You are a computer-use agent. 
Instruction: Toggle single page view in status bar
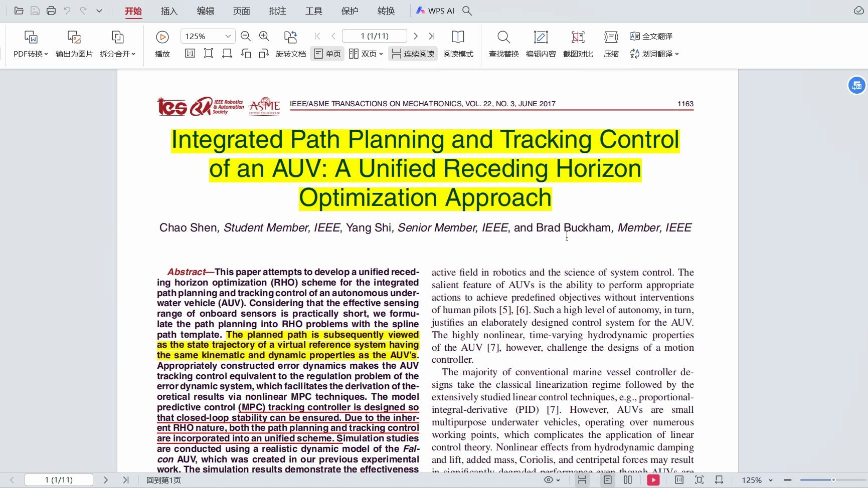607,480
